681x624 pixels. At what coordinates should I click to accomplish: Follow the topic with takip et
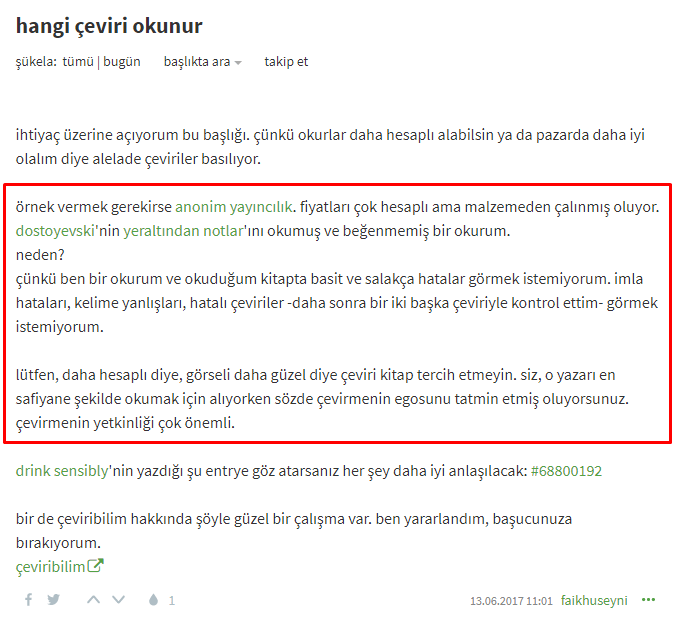(x=286, y=62)
